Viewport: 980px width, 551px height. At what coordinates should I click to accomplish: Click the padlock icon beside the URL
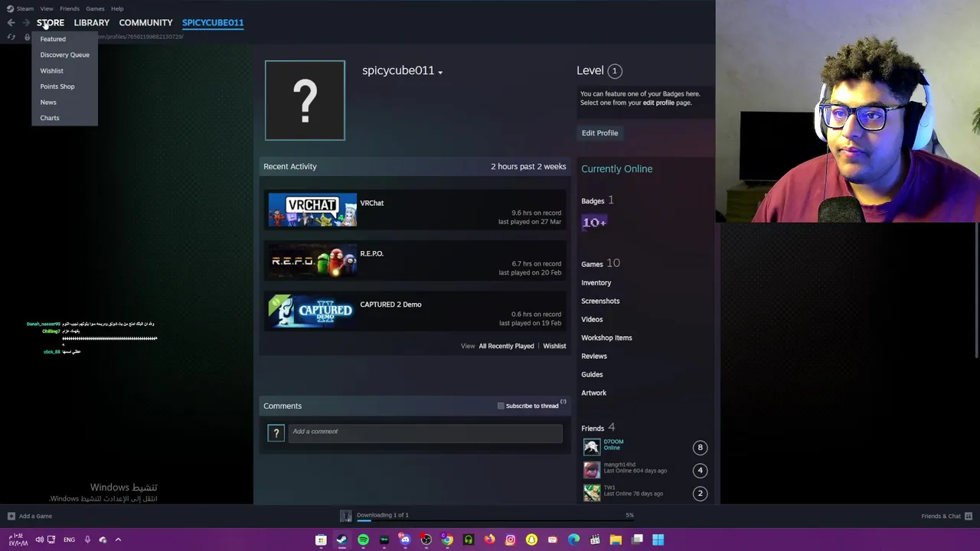[x=27, y=37]
